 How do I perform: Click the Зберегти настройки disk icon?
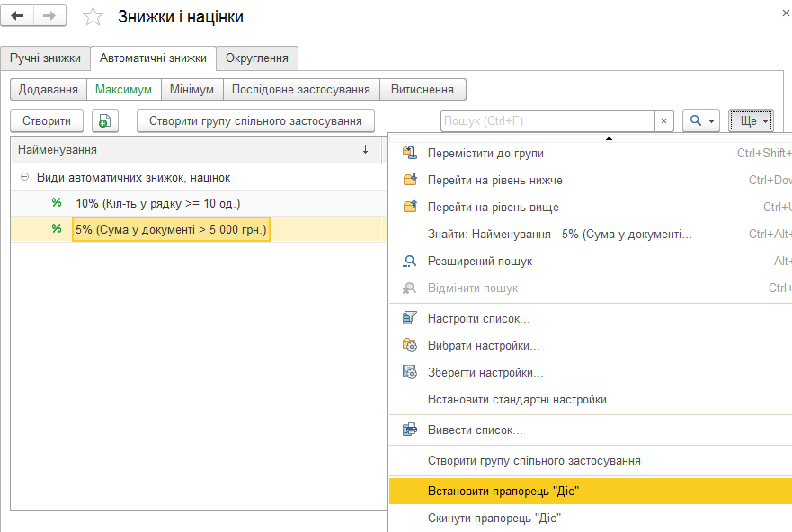pos(410,372)
